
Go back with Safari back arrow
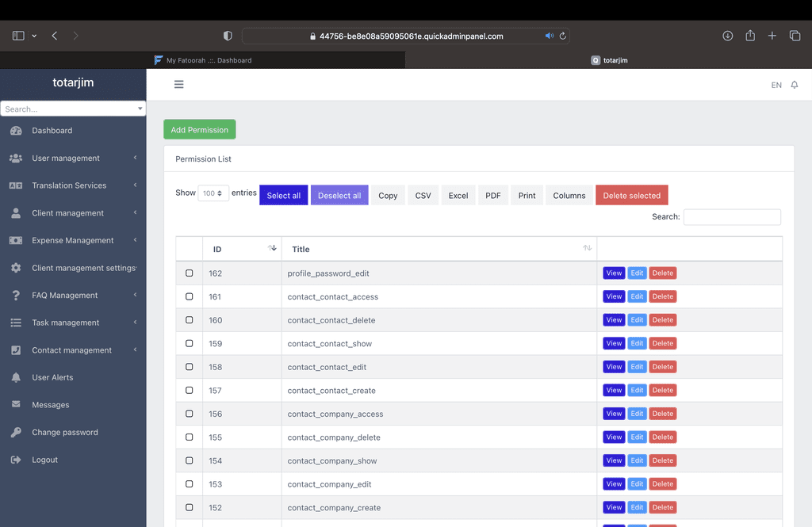(x=55, y=36)
